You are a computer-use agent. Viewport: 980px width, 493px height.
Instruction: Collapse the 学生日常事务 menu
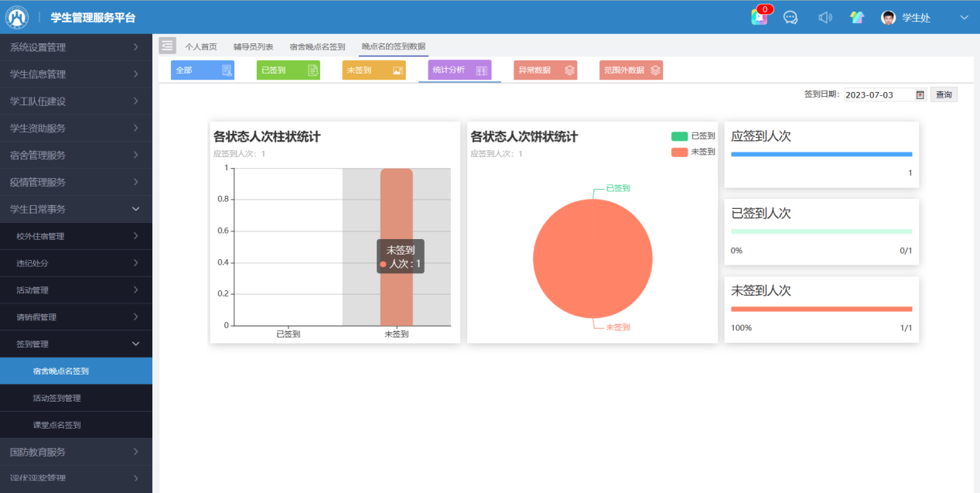pos(76,209)
